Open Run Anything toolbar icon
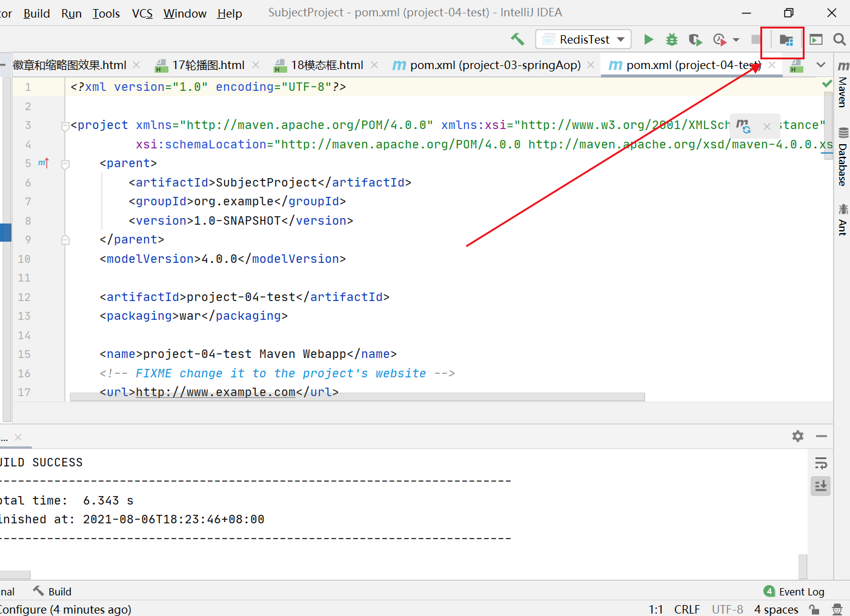Screen dimensions: 850x616 tap(816, 39)
